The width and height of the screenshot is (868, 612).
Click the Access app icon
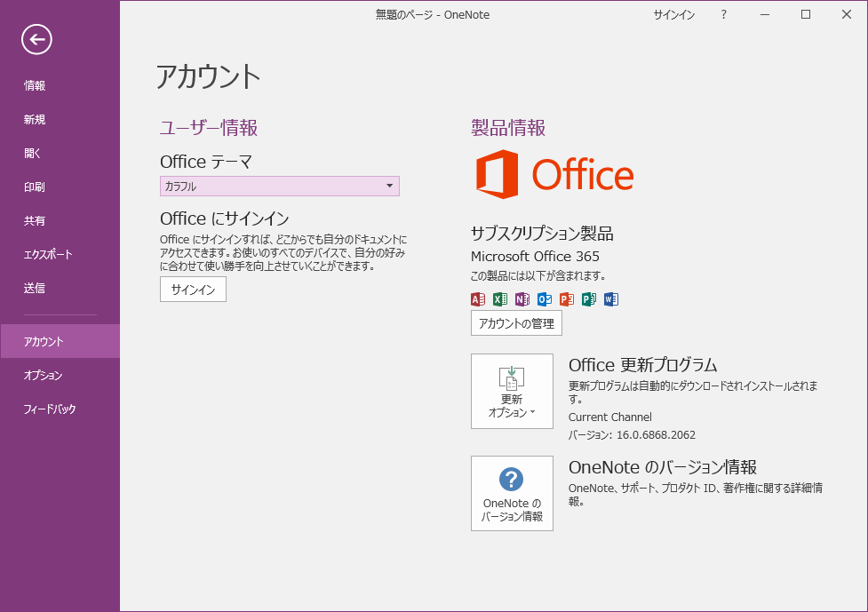pyautogui.click(x=478, y=299)
